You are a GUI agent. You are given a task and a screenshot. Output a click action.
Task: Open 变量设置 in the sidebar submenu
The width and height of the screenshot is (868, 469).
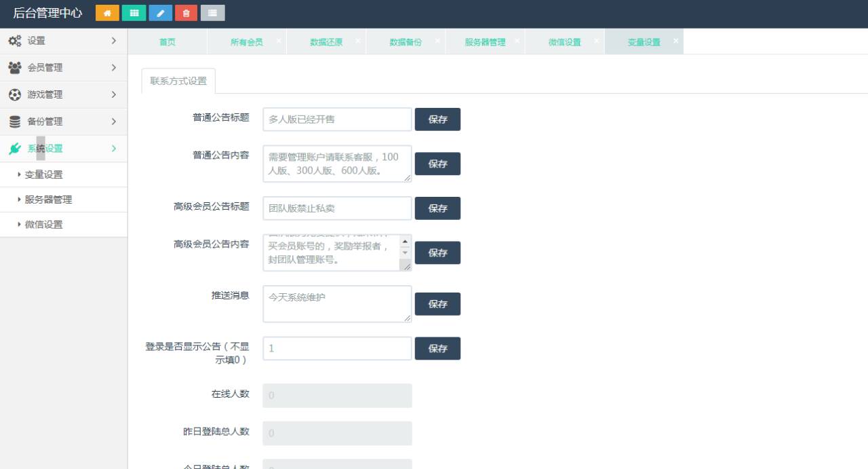pos(64,174)
